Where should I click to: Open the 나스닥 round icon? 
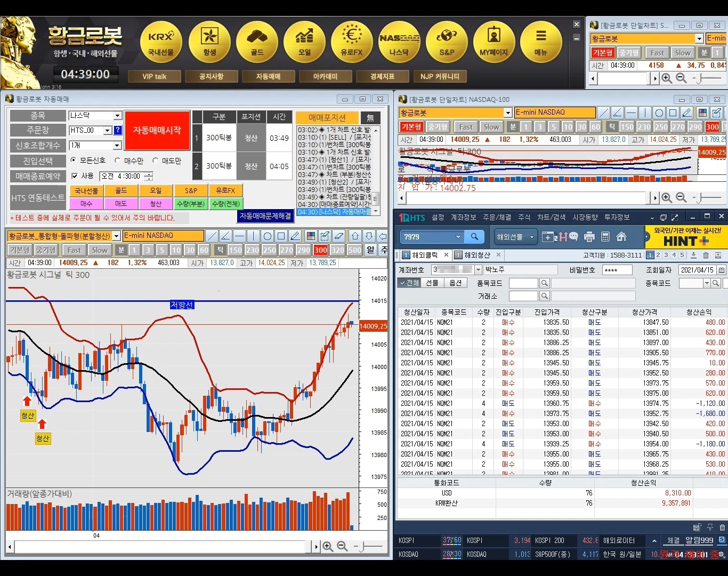click(399, 42)
